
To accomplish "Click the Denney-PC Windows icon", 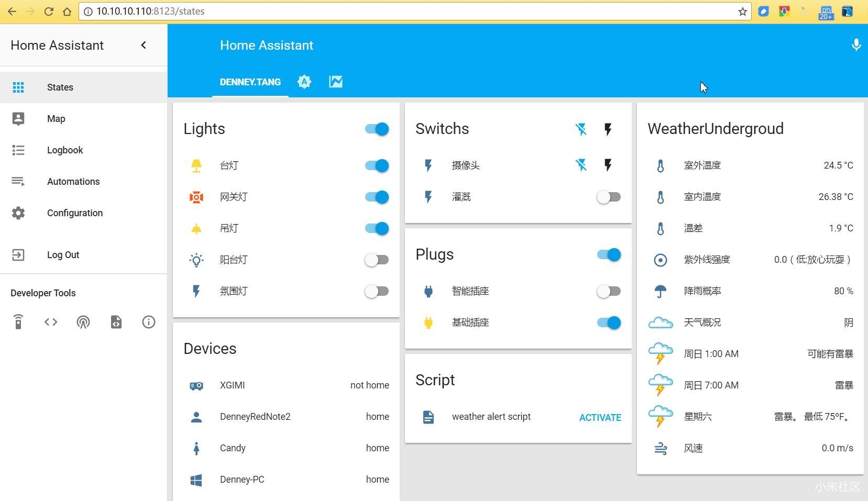I will click(196, 480).
